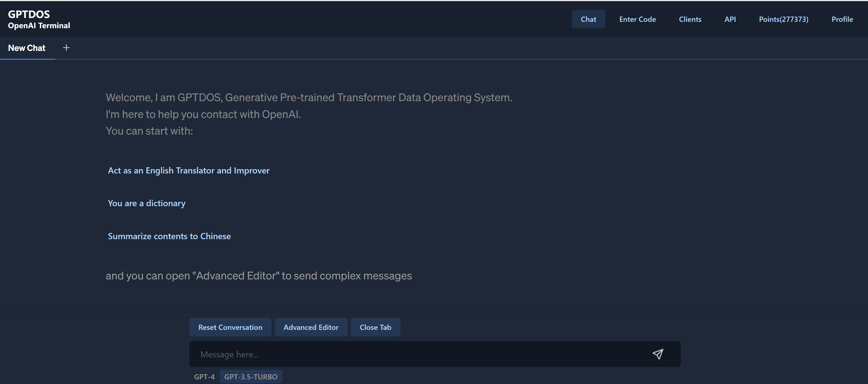Add a new chat tab with plus icon
868x384 pixels.
tap(66, 48)
